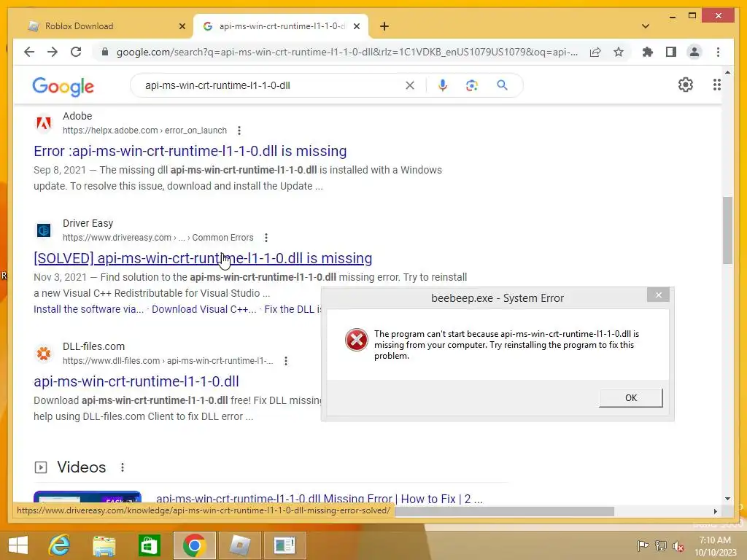
Task: Click the padlock site info icon
Action: pyautogui.click(x=105, y=52)
